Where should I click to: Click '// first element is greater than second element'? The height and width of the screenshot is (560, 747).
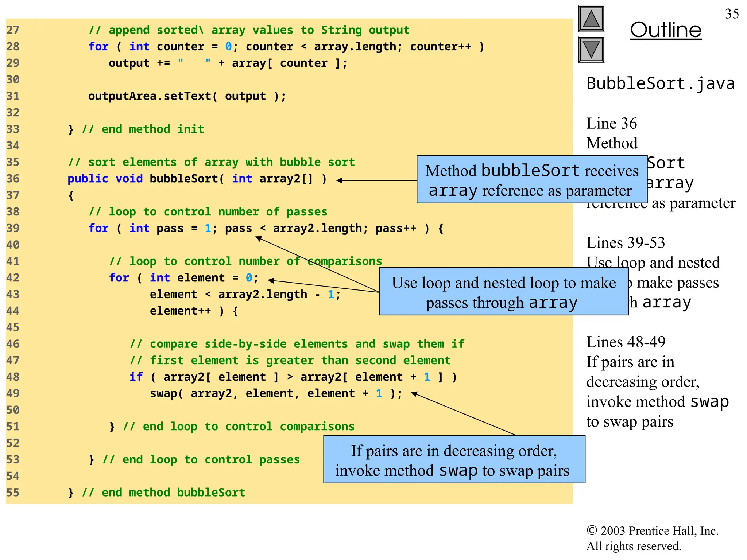coord(290,361)
